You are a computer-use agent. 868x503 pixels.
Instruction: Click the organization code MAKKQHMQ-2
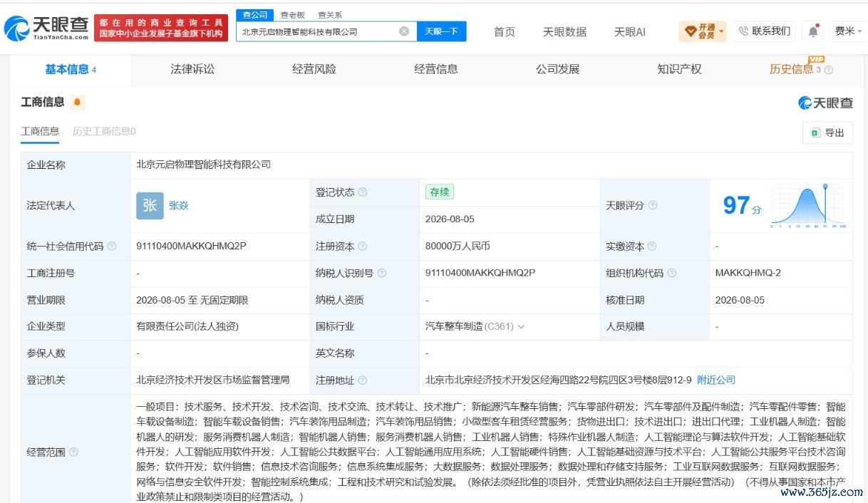tap(748, 274)
